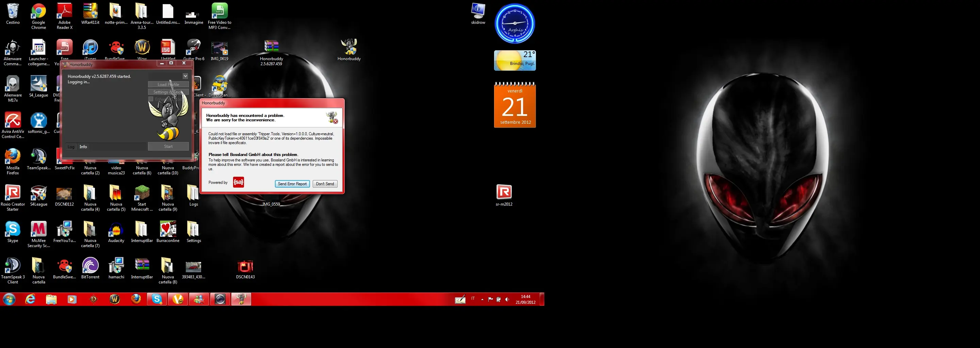
Task: Switch to the Log tab in Honorbuddy
Action: (71, 147)
